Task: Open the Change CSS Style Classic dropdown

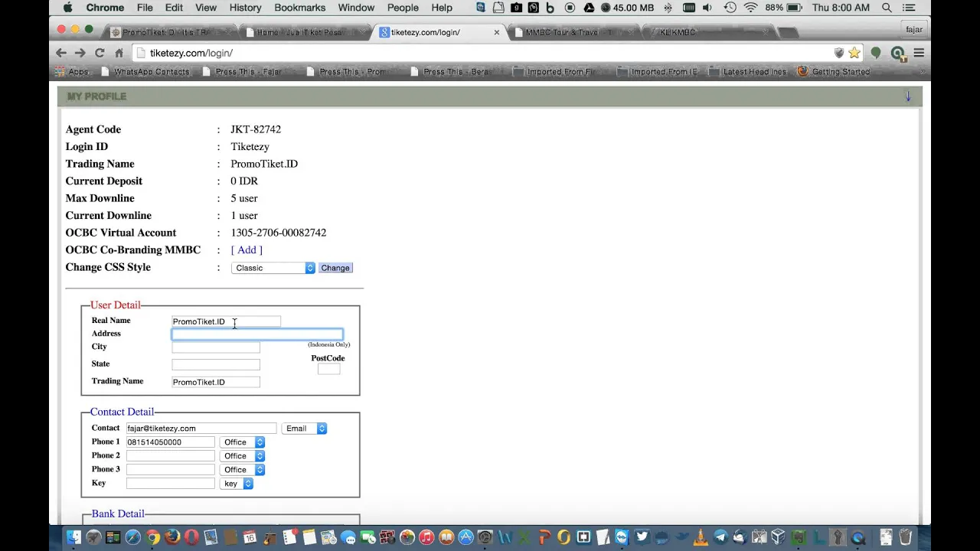Action: 273,268
